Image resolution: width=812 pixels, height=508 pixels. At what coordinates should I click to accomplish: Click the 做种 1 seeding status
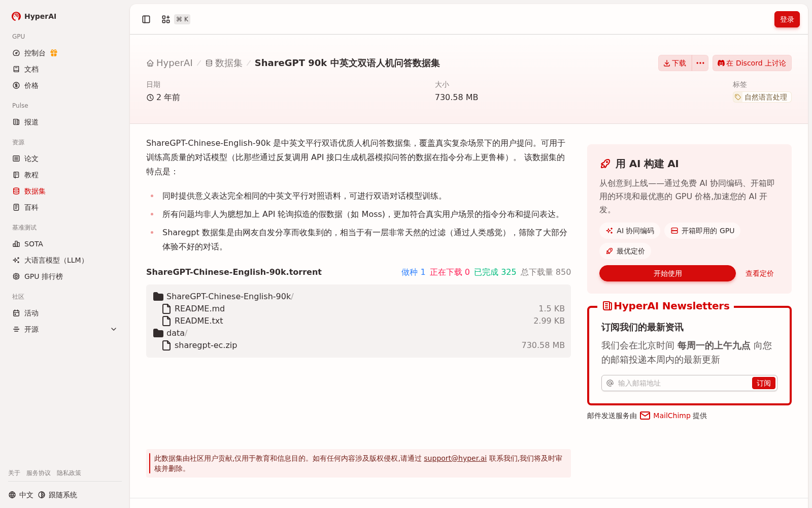[x=414, y=272]
